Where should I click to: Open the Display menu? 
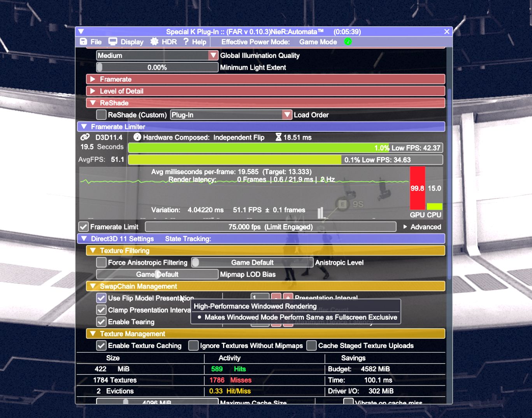126,42
